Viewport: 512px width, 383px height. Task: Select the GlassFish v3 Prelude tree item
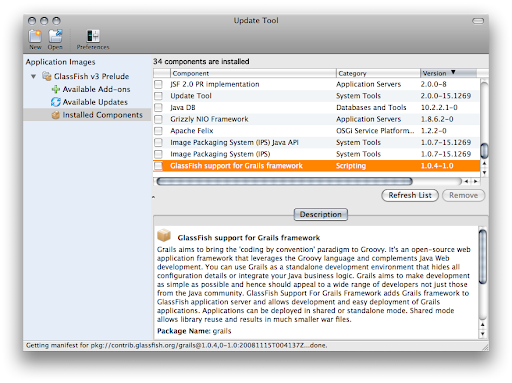[x=91, y=76]
